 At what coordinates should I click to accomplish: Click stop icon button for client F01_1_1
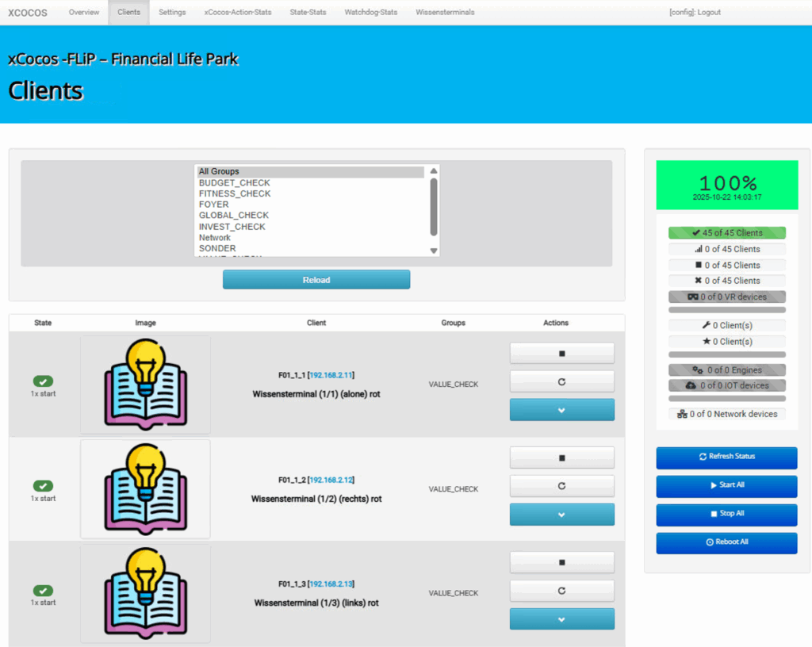click(561, 353)
